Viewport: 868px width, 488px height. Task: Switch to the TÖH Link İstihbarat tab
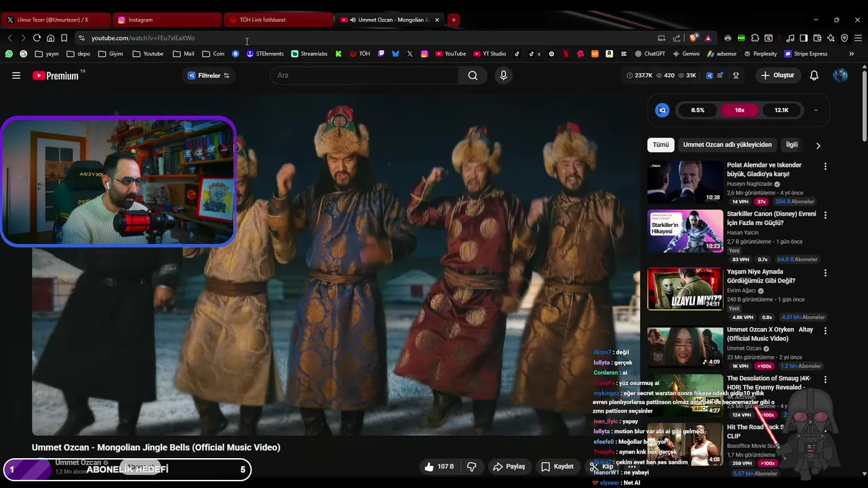278,20
